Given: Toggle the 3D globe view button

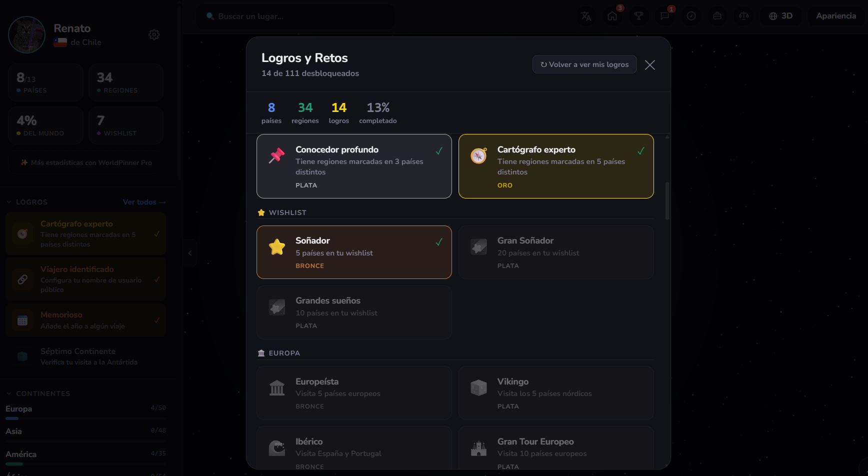Looking at the screenshot, I should [x=780, y=16].
